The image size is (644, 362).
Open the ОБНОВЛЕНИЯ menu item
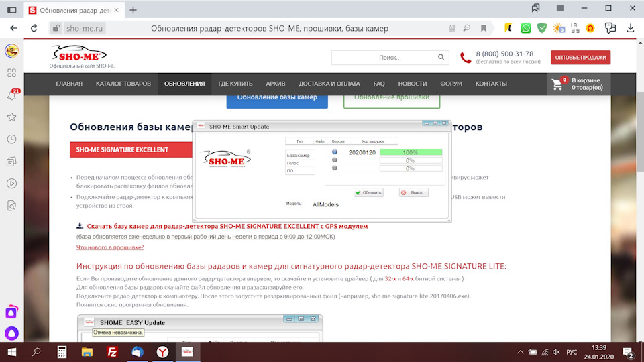pyautogui.click(x=184, y=84)
